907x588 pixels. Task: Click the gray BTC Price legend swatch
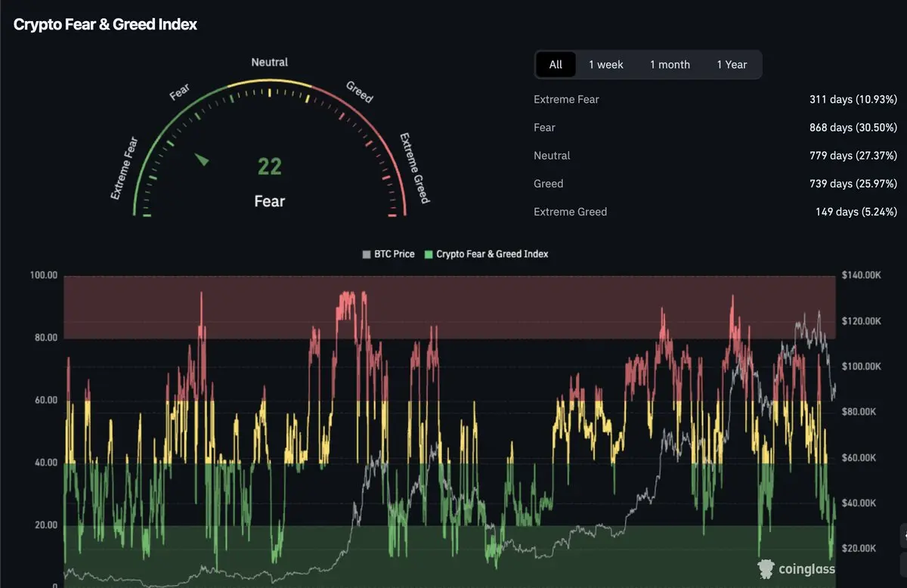point(367,255)
